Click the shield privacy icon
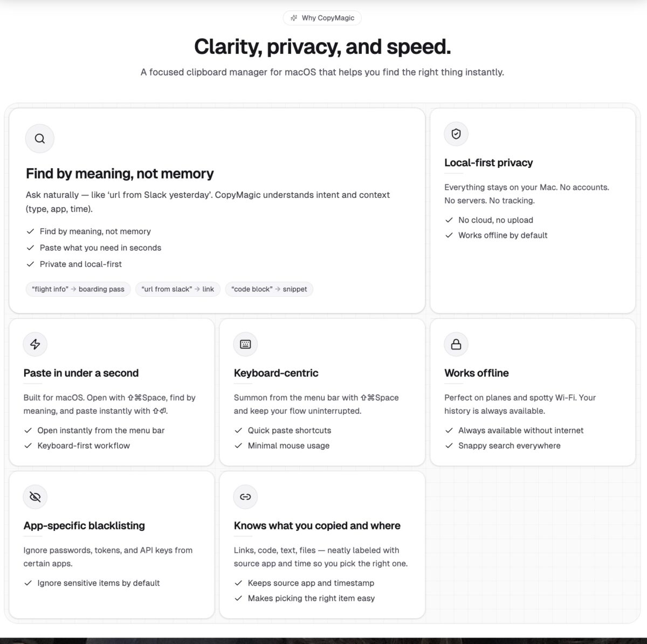Image resolution: width=647 pixels, height=644 pixels. pyautogui.click(x=456, y=134)
